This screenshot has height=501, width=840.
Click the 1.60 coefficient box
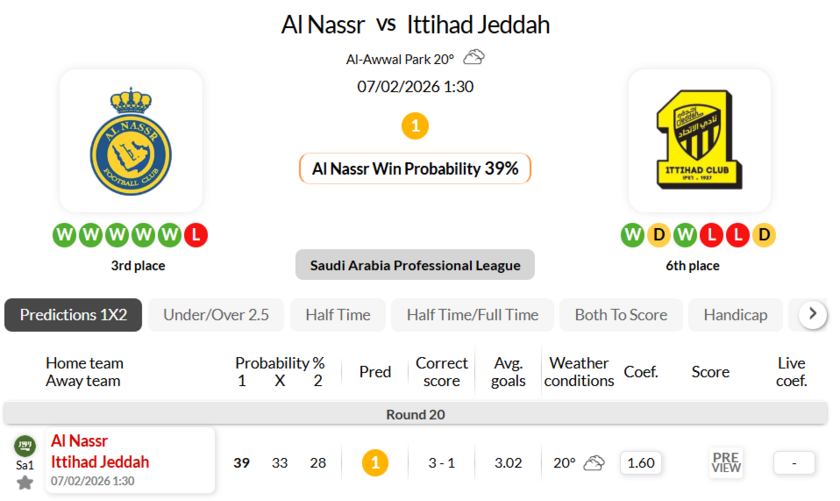click(640, 463)
